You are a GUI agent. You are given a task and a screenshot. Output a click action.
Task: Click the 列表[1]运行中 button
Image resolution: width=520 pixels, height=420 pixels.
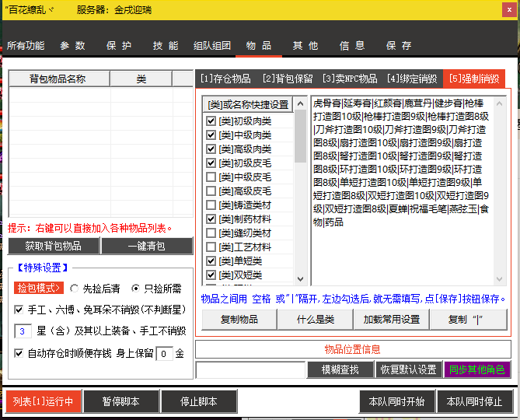[44, 401]
